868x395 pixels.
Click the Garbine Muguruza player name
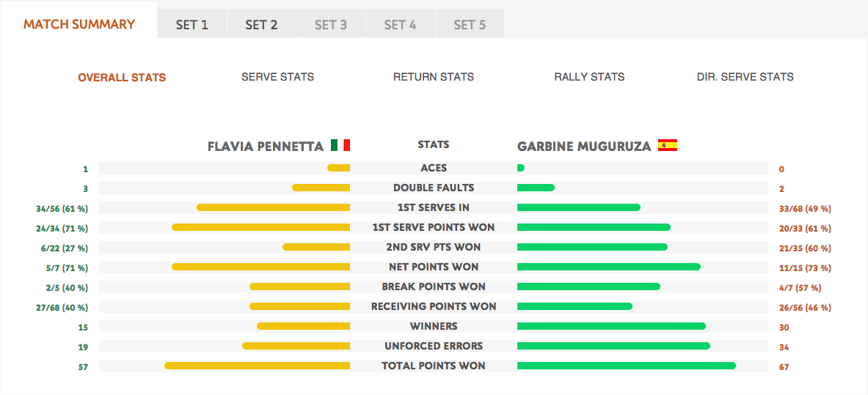584,147
